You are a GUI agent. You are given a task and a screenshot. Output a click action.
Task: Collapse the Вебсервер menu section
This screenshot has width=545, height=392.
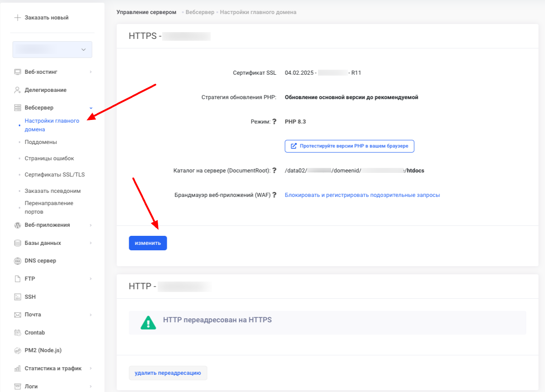point(91,108)
